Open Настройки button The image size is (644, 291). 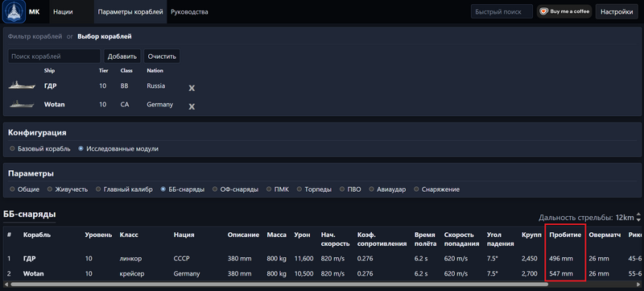[x=617, y=12]
